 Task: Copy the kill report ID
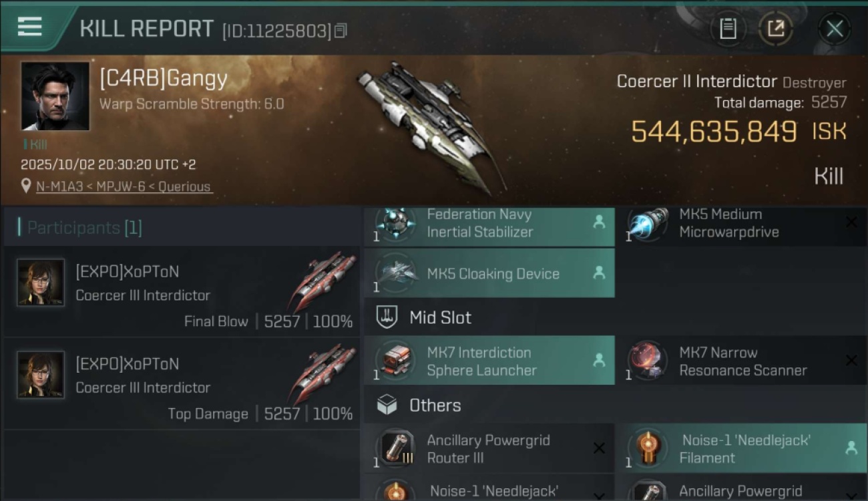coord(341,31)
